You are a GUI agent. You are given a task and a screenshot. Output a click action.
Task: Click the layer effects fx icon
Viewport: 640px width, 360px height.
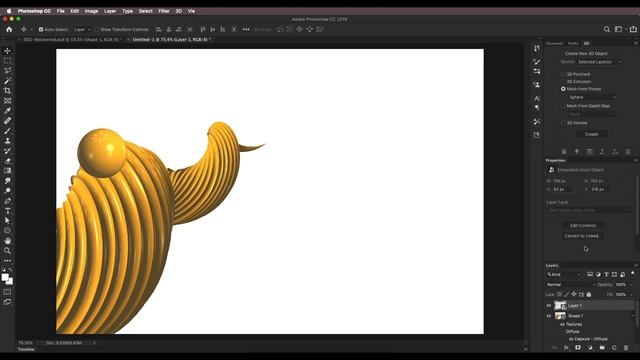(566, 347)
